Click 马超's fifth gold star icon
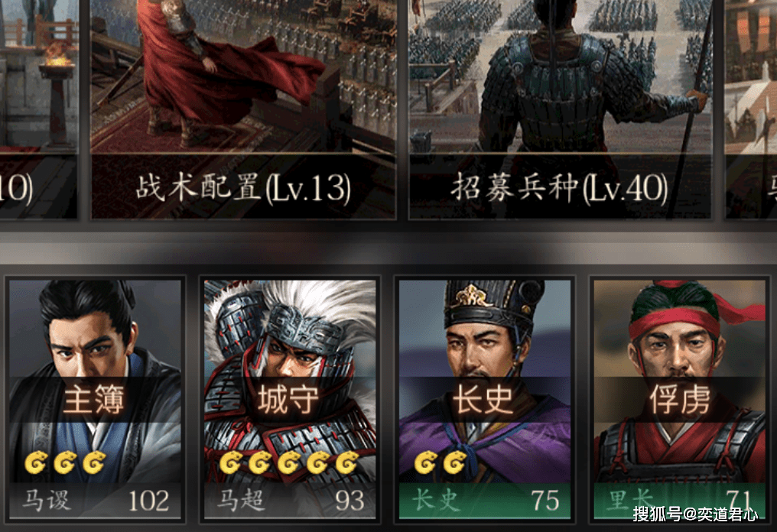The width and height of the screenshot is (777, 532). (x=346, y=463)
